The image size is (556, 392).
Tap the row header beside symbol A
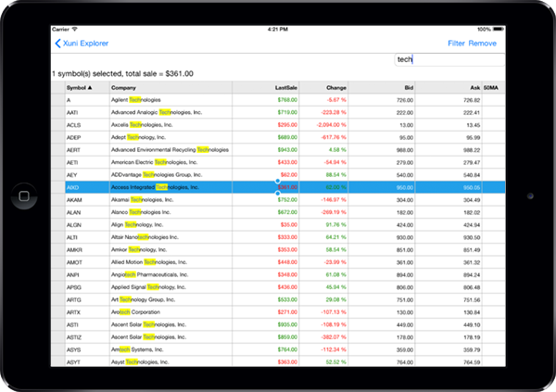(x=58, y=100)
